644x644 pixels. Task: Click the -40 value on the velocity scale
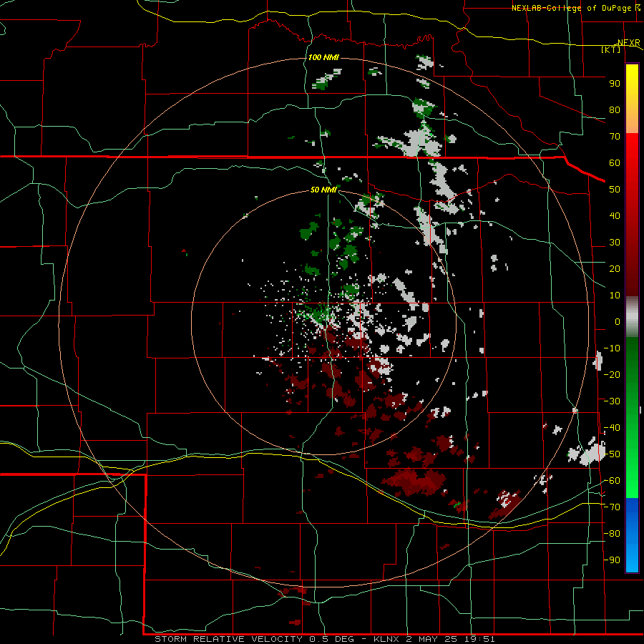click(612, 428)
